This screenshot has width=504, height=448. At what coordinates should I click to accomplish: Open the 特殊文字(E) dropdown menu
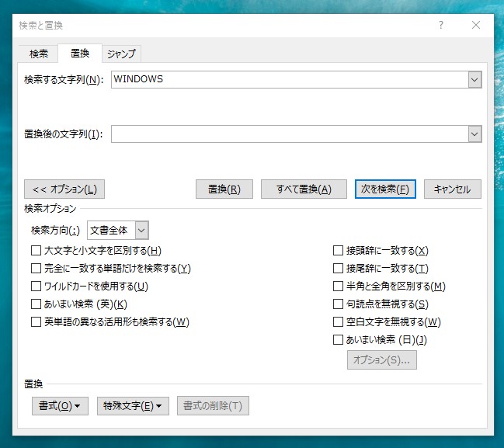click(x=133, y=406)
